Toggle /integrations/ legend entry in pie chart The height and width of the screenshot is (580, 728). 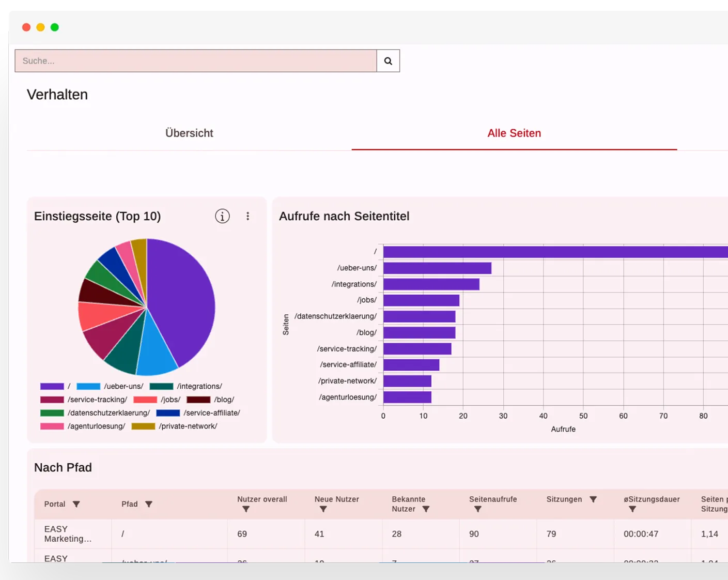point(186,386)
